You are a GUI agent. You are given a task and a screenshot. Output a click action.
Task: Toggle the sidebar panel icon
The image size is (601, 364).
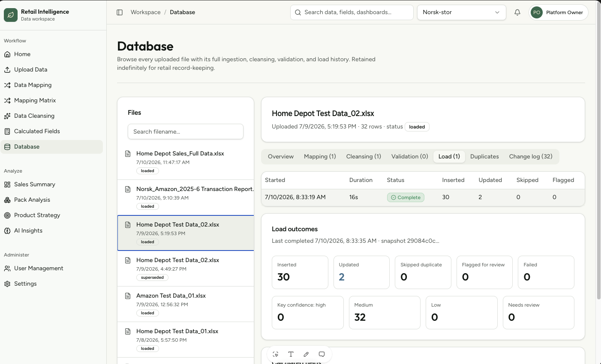pos(120,12)
